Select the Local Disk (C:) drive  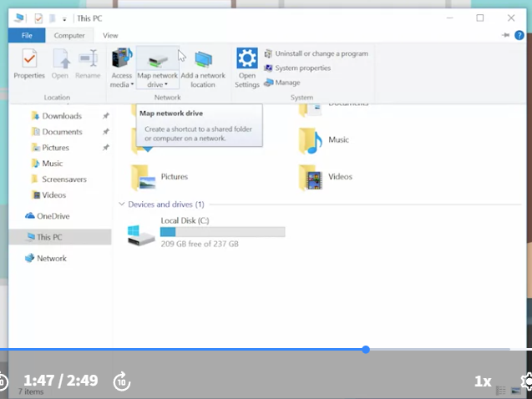coord(206,232)
